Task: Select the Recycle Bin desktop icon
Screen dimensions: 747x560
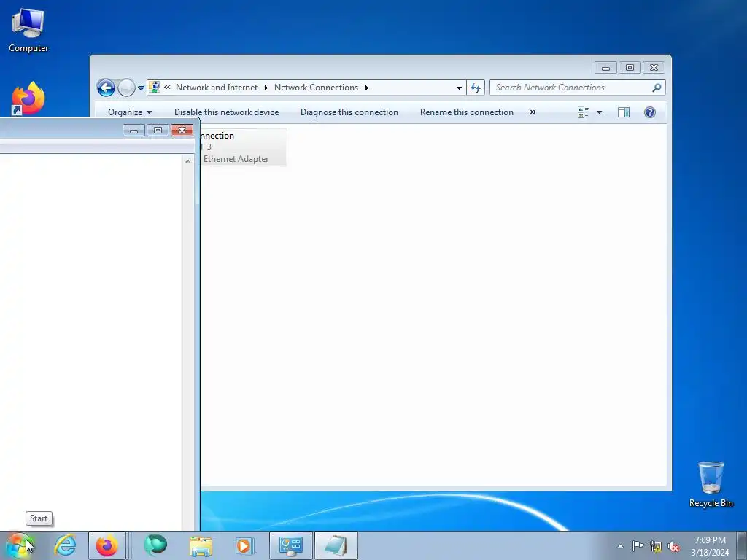Action: 711,484
